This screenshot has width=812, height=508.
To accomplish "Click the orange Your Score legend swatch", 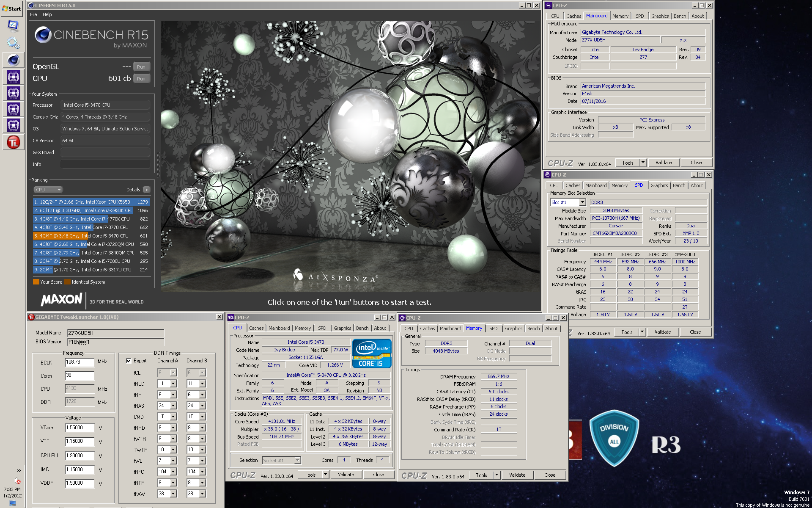I will (x=36, y=282).
